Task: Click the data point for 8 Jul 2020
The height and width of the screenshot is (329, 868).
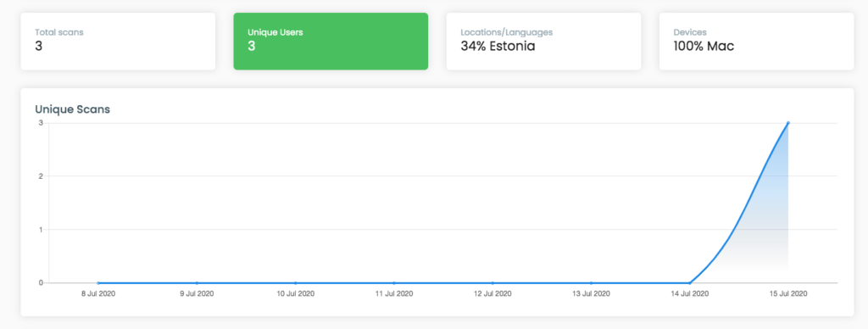Action: [x=98, y=282]
